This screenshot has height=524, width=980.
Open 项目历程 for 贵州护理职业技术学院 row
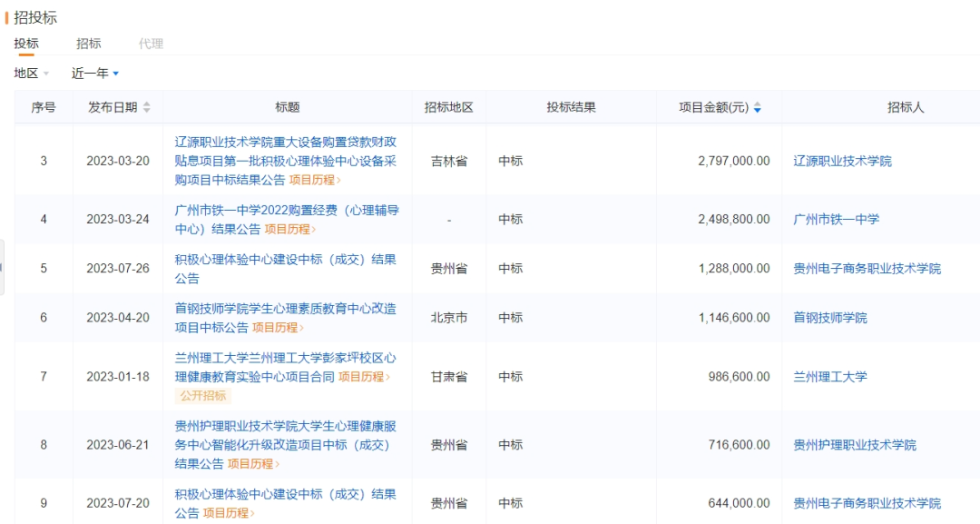tap(253, 464)
